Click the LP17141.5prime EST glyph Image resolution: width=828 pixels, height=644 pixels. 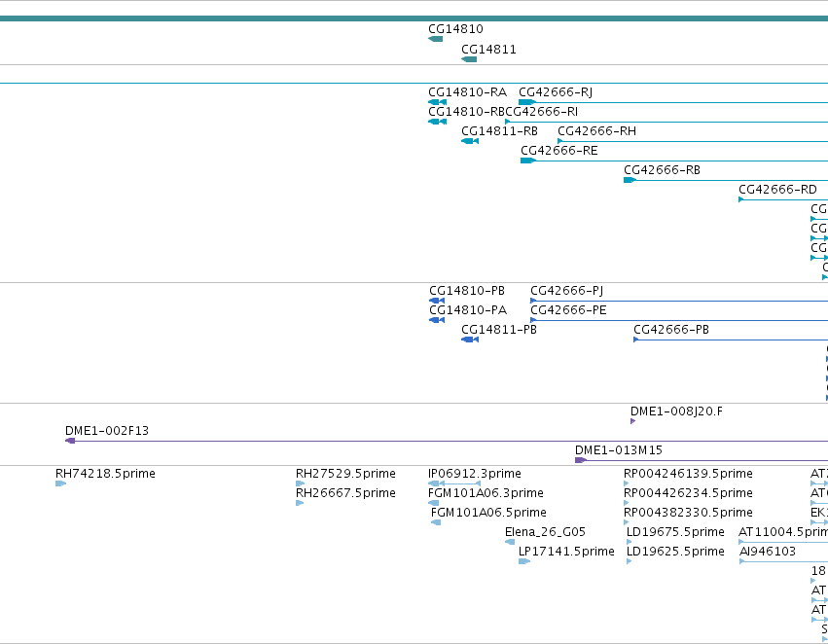(523, 561)
